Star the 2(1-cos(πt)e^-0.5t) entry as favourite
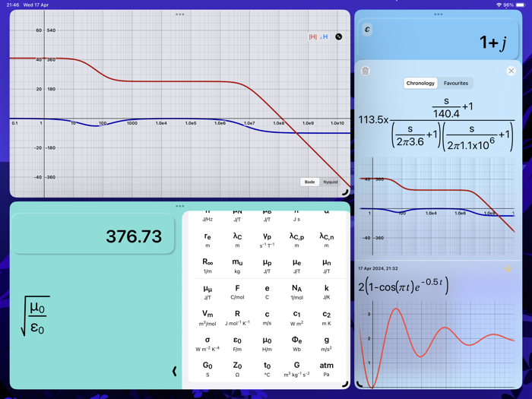This screenshot has width=532, height=399. tap(508, 269)
